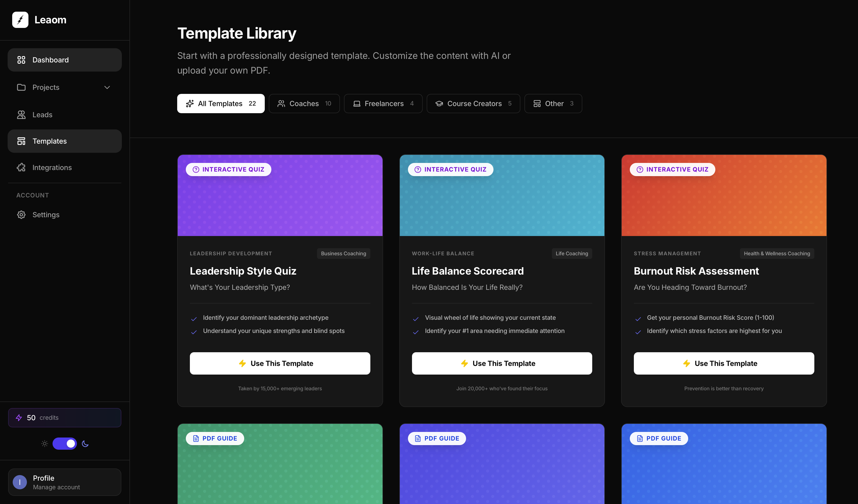Switch to light theme via the sun icon
This screenshot has height=504, width=858.
44,443
